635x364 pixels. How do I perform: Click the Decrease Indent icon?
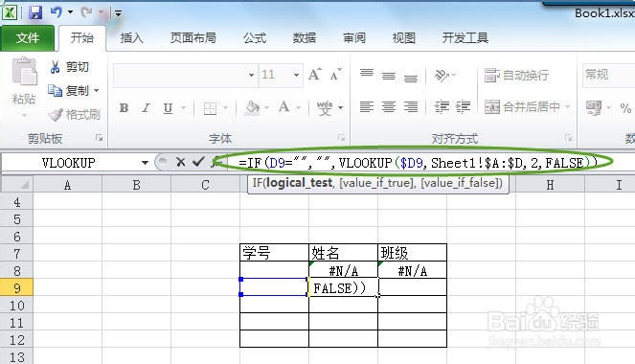442,107
